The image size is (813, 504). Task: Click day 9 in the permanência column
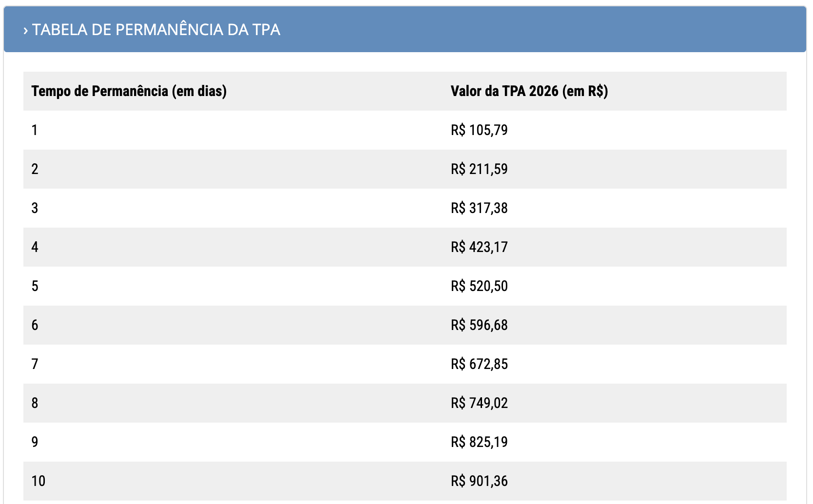point(35,442)
